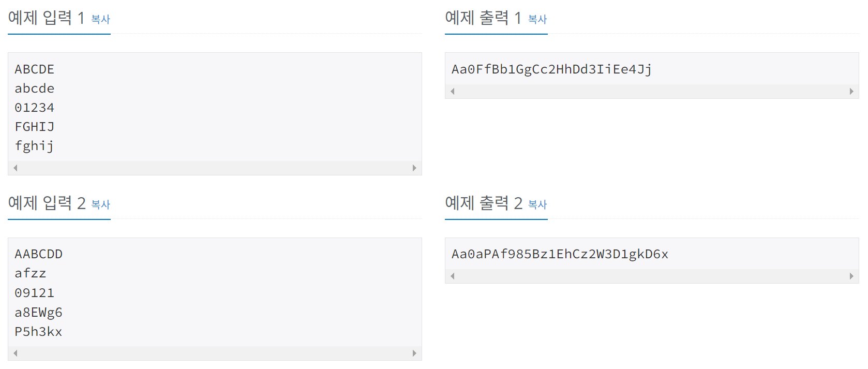The height and width of the screenshot is (369, 868).
Task: Click right scroll arrow of example input 1 box
Action: click(x=414, y=168)
